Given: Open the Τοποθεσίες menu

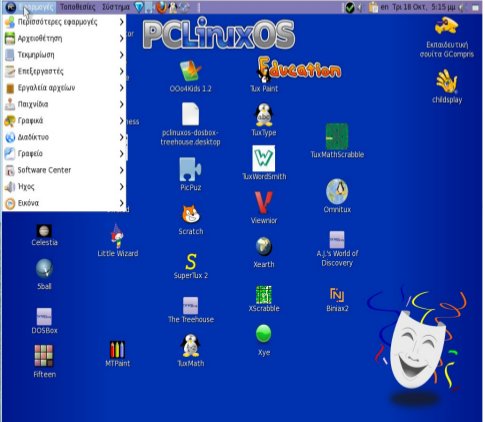Looking at the screenshot, I should click(78, 7).
